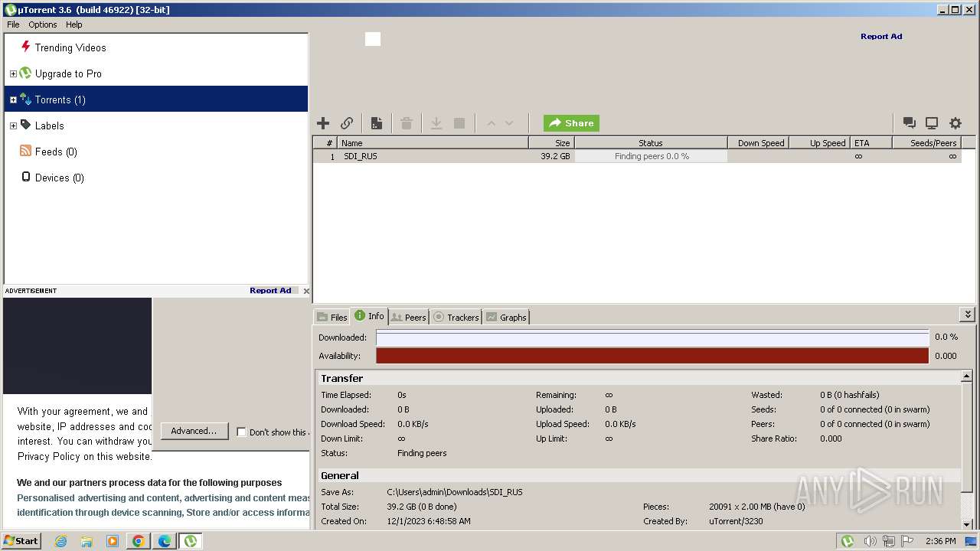Open the Help menu

(x=74, y=24)
